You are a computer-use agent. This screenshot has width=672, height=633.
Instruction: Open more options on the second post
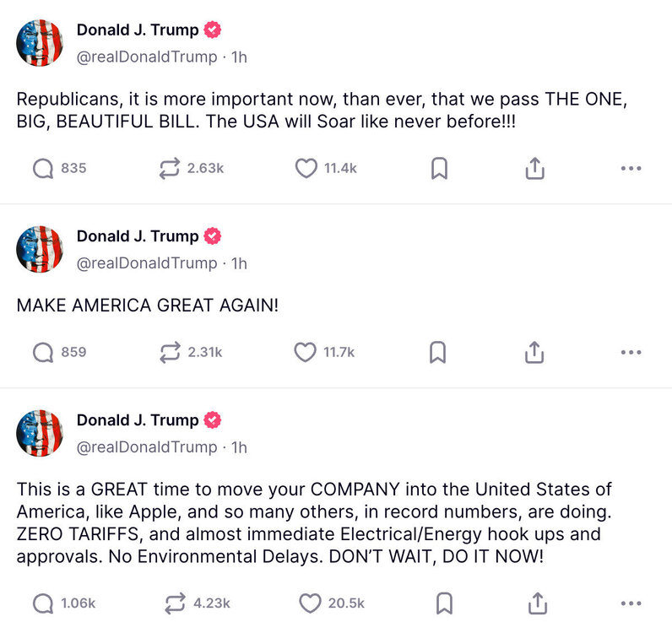pyautogui.click(x=631, y=352)
